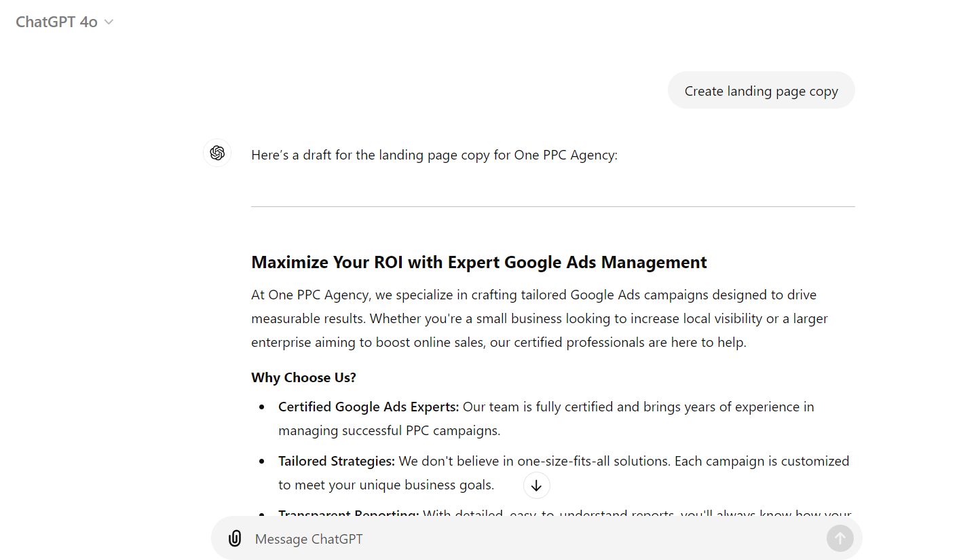Click the paragraph starting 'At One PPC Agency, we specialize'
Viewport: 959px width, 560px height.
click(x=540, y=318)
